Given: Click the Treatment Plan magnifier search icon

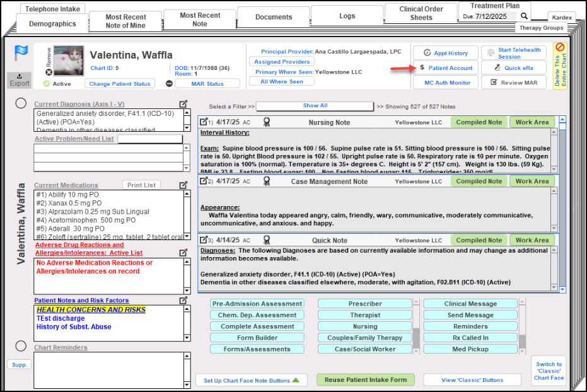Looking at the screenshot, I should click(x=524, y=16).
